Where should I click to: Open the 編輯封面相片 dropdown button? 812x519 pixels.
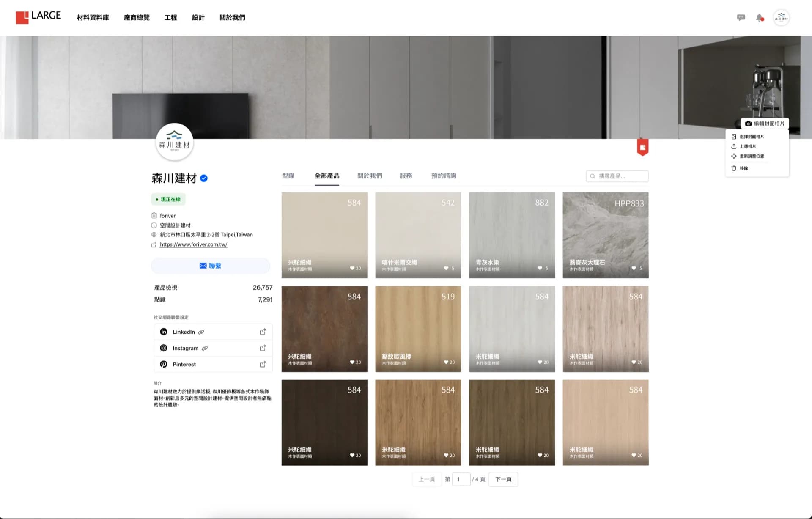(x=765, y=124)
